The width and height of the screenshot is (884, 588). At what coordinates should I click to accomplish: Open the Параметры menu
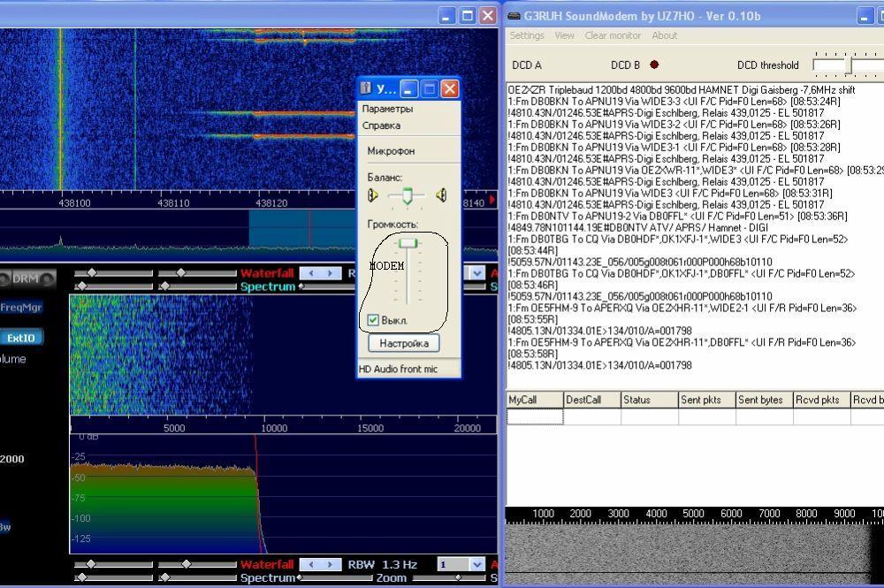tap(387, 109)
